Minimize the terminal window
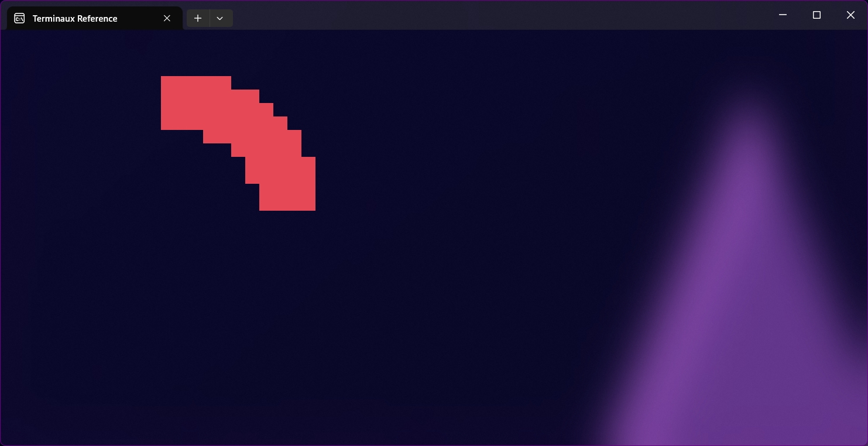 [783, 15]
